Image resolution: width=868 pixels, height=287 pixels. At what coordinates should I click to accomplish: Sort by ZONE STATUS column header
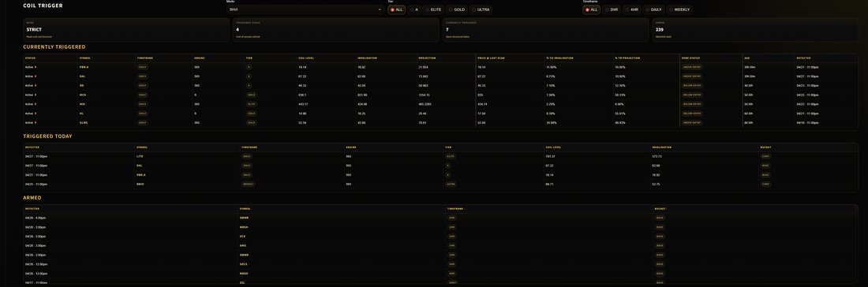click(691, 58)
